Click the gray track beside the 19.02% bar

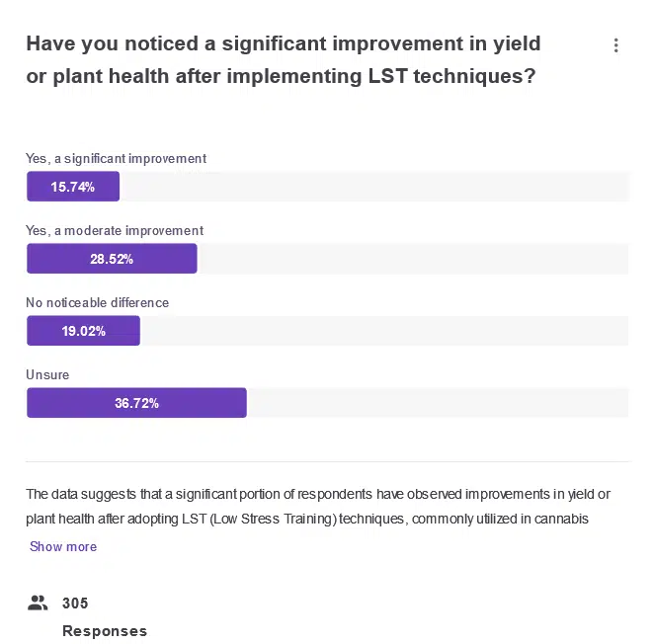[383, 331]
